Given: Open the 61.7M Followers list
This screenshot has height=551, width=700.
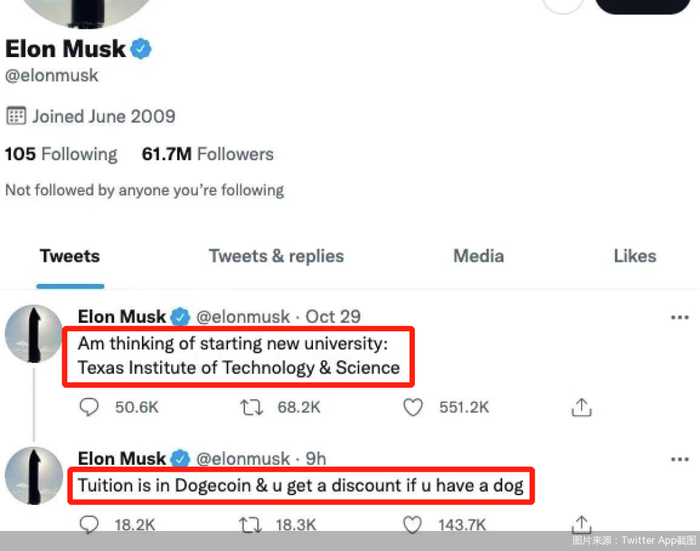Looking at the screenshot, I should [207, 154].
